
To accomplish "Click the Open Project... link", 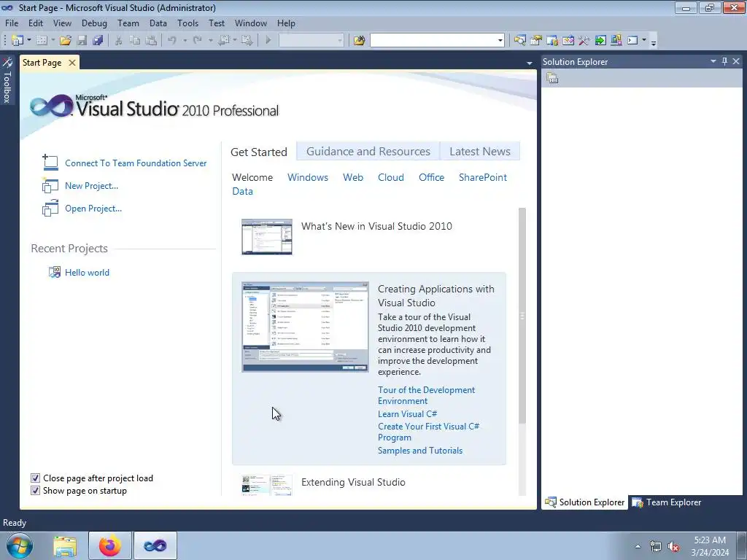I will (93, 208).
